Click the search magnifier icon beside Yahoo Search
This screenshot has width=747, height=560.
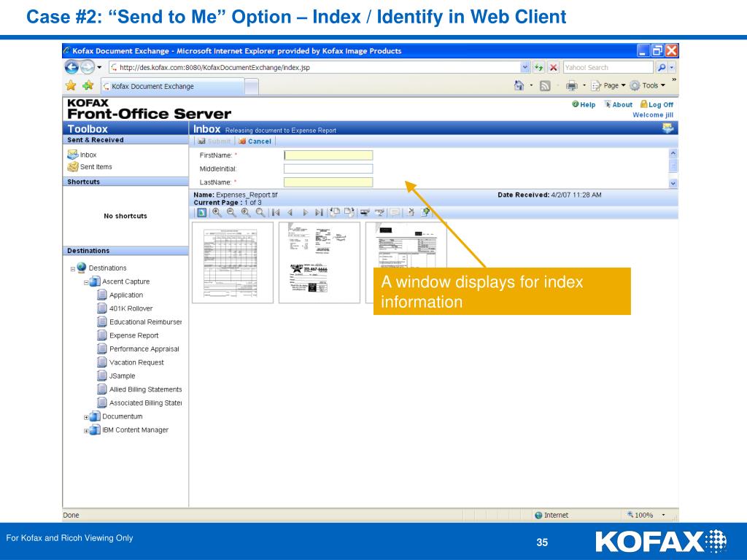[661, 67]
